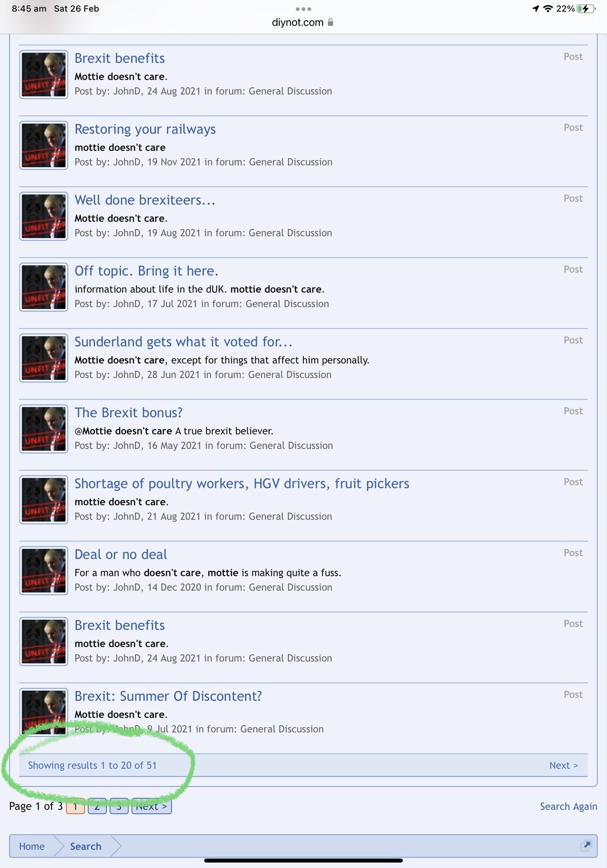The image size is (607, 868).
Task: Open the scroll-to-top arrow icon in breadcrumb bar
Action: (x=586, y=845)
